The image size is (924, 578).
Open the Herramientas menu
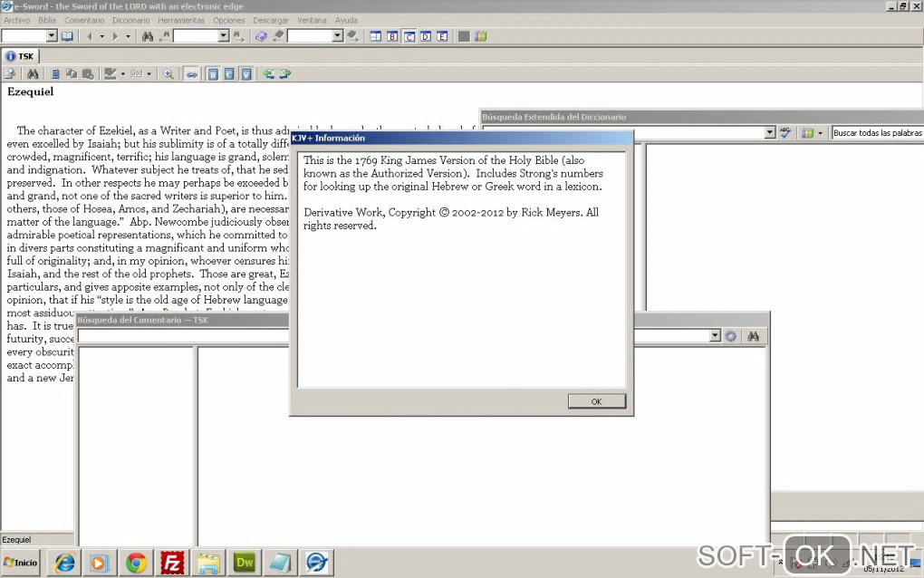181,20
